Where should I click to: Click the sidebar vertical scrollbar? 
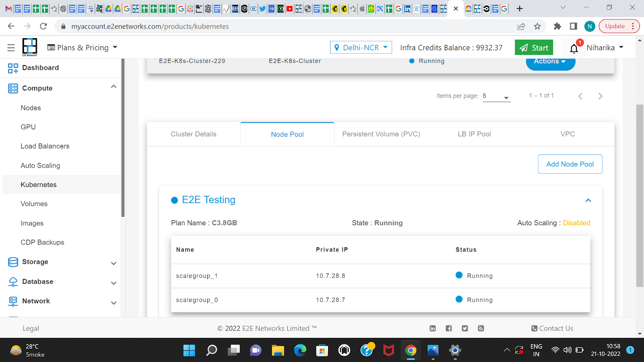(123, 138)
